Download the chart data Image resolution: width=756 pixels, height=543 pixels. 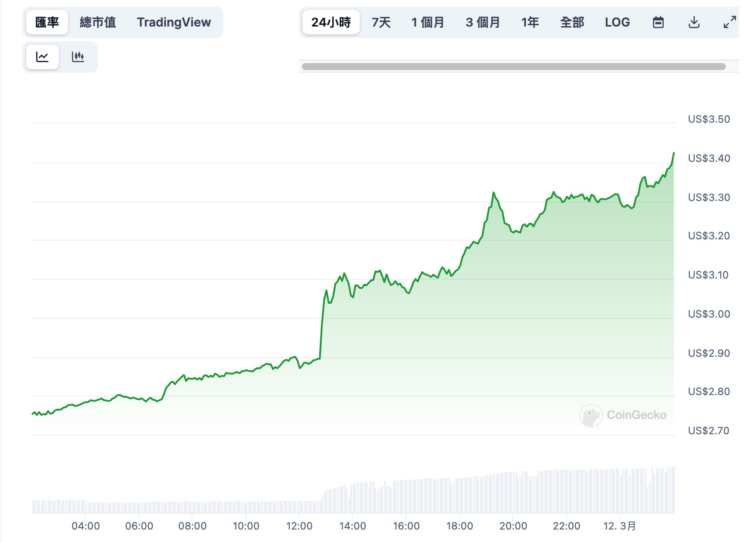point(694,22)
